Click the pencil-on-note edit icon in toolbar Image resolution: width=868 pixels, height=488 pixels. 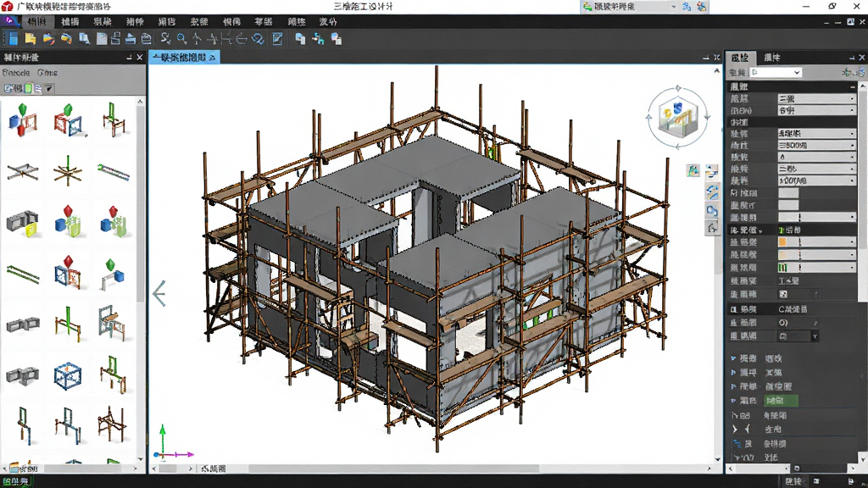[x=277, y=39]
